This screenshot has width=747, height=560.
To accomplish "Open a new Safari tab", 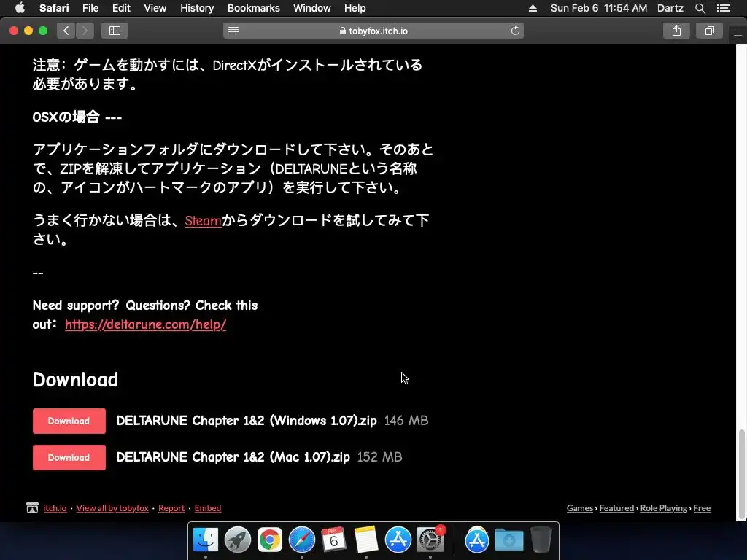I will coord(738,35).
